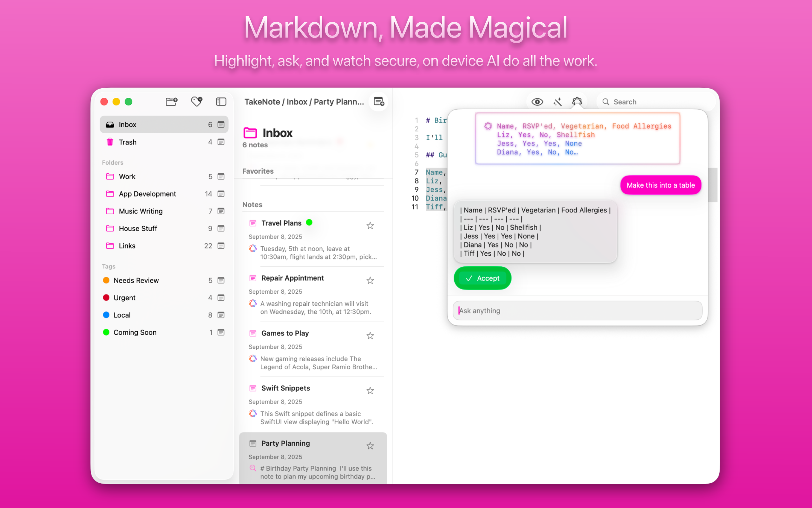Open the Music Writing folder
The image size is (812, 508).
(164, 211)
